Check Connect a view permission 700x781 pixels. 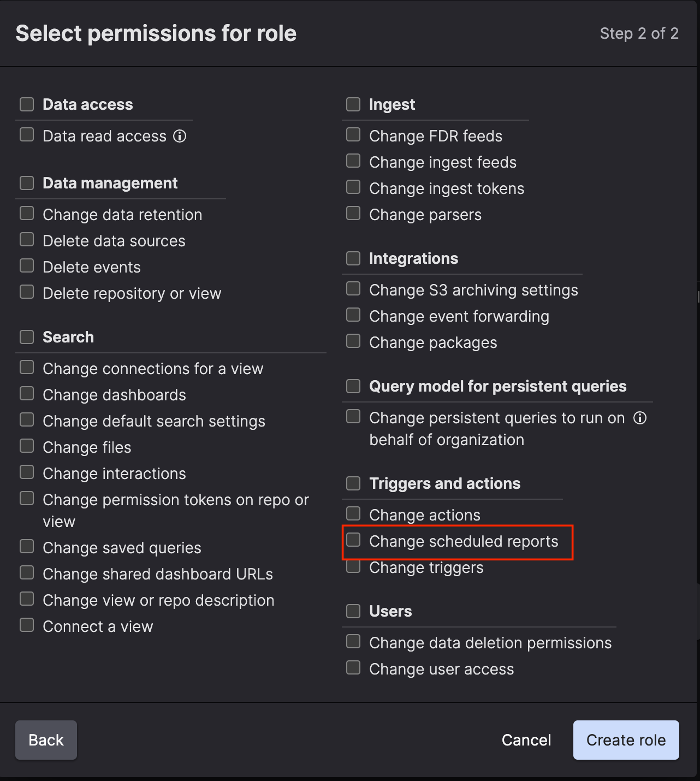pos(27,625)
